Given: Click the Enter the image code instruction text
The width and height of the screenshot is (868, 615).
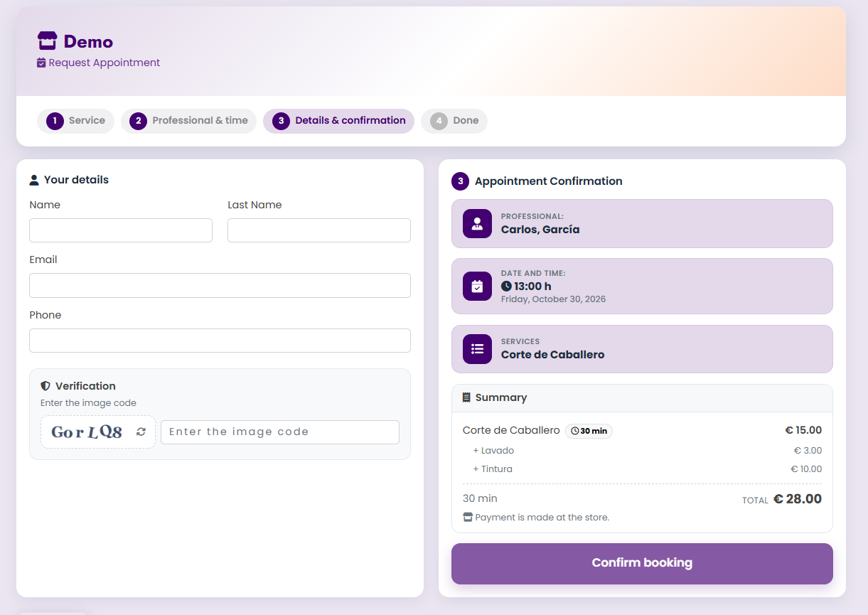Looking at the screenshot, I should click(88, 403).
